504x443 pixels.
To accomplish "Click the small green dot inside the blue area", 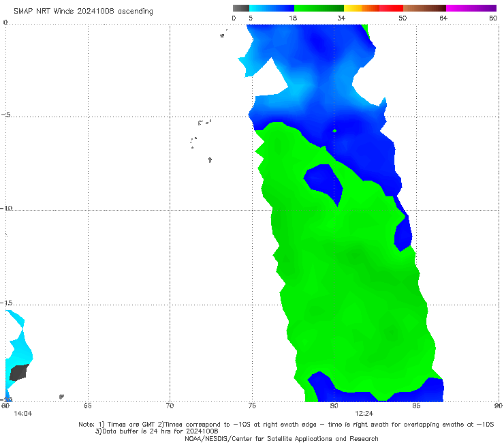I will (334, 131).
